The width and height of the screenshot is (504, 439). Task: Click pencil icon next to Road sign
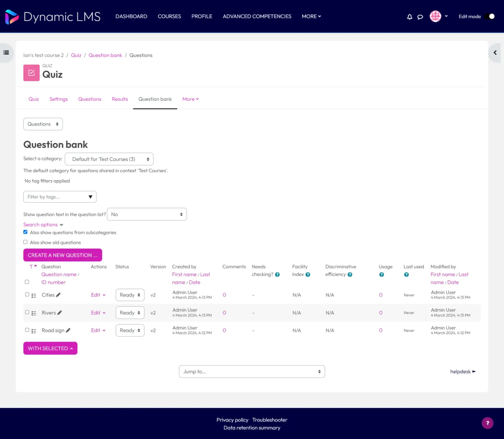click(68, 330)
